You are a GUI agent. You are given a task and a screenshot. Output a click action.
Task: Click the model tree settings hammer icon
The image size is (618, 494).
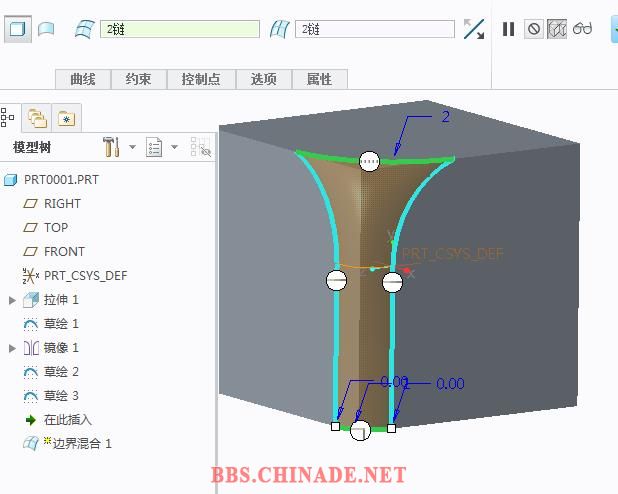111,147
